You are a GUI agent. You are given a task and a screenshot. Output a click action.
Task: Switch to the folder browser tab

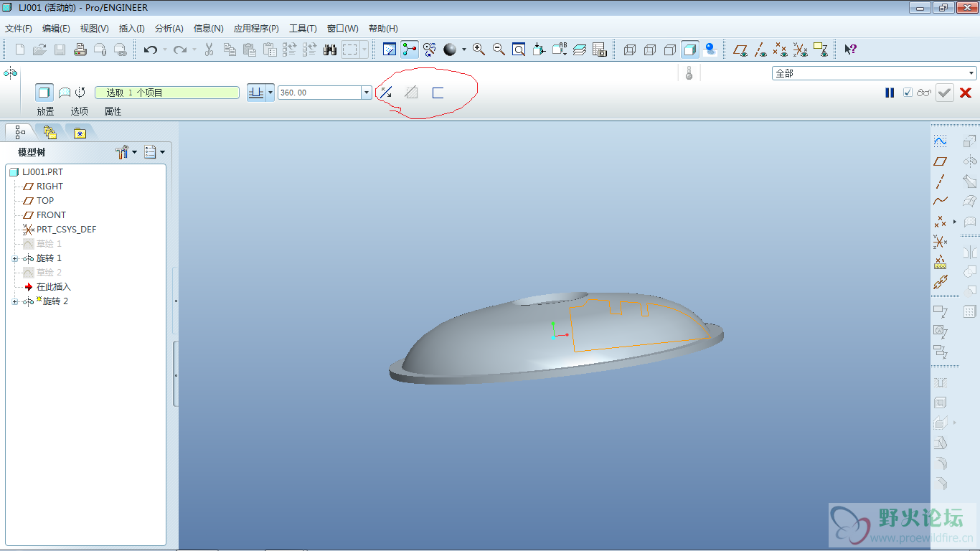[50, 132]
